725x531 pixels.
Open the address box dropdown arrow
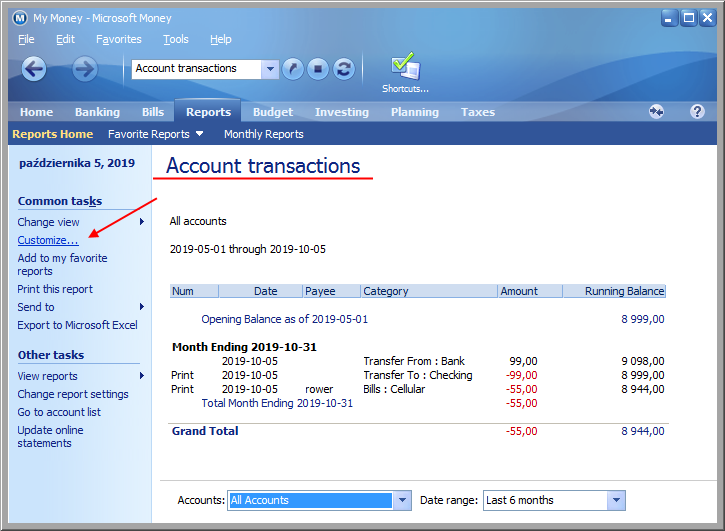coord(270,69)
